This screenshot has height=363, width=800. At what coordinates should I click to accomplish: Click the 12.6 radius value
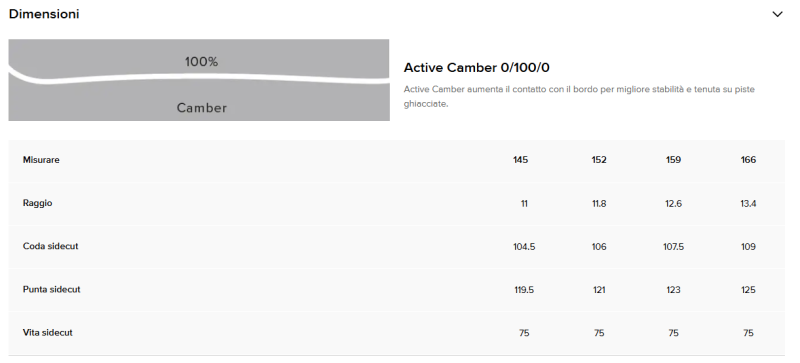tap(673, 204)
